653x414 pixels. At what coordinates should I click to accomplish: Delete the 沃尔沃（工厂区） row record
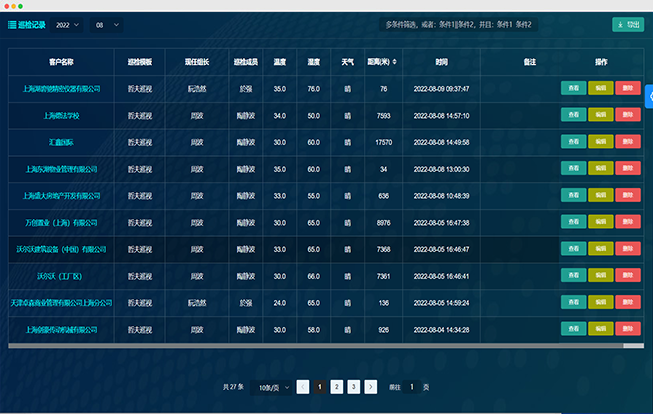point(628,275)
